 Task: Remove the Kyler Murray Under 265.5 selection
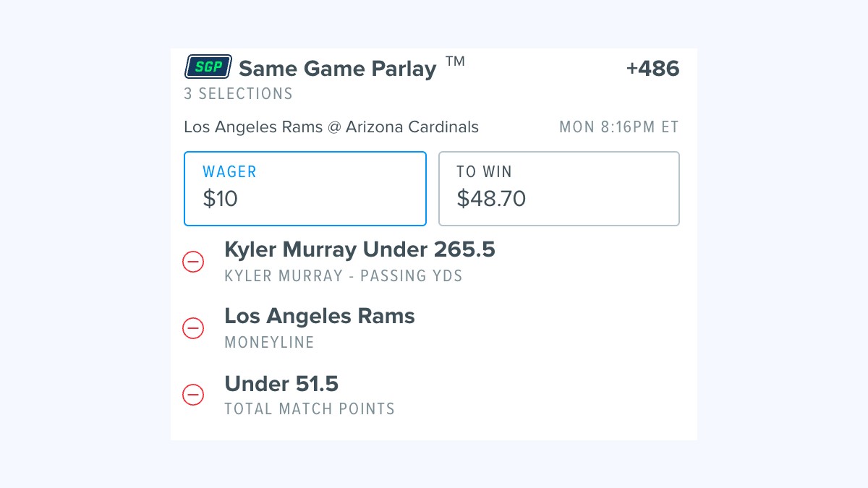click(193, 261)
